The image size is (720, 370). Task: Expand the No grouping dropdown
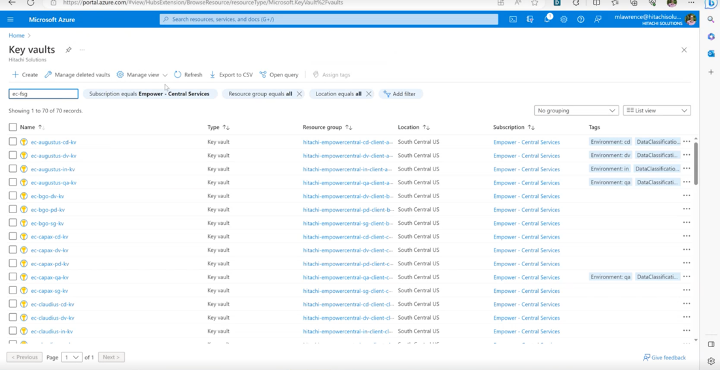pos(576,111)
